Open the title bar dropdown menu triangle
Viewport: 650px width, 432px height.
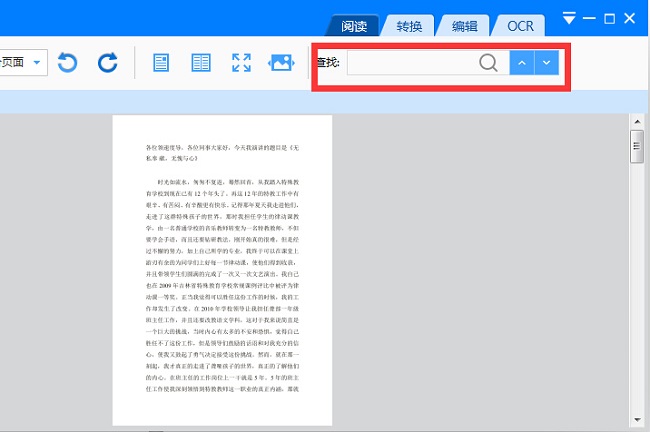coord(569,18)
